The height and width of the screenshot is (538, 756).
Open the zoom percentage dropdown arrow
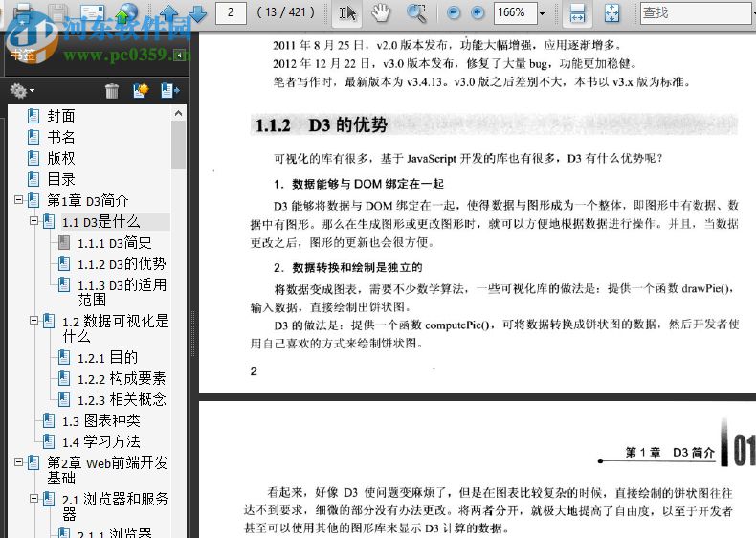click(542, 13)
